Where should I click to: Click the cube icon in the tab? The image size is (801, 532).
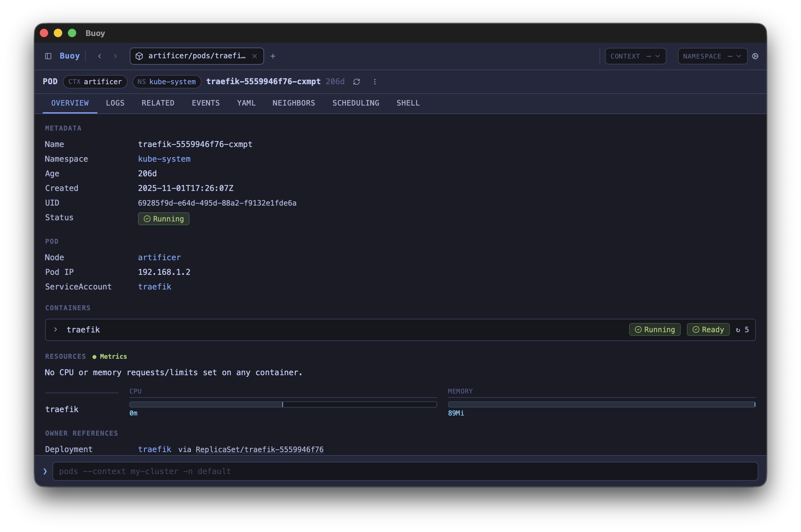pos(139,56)
